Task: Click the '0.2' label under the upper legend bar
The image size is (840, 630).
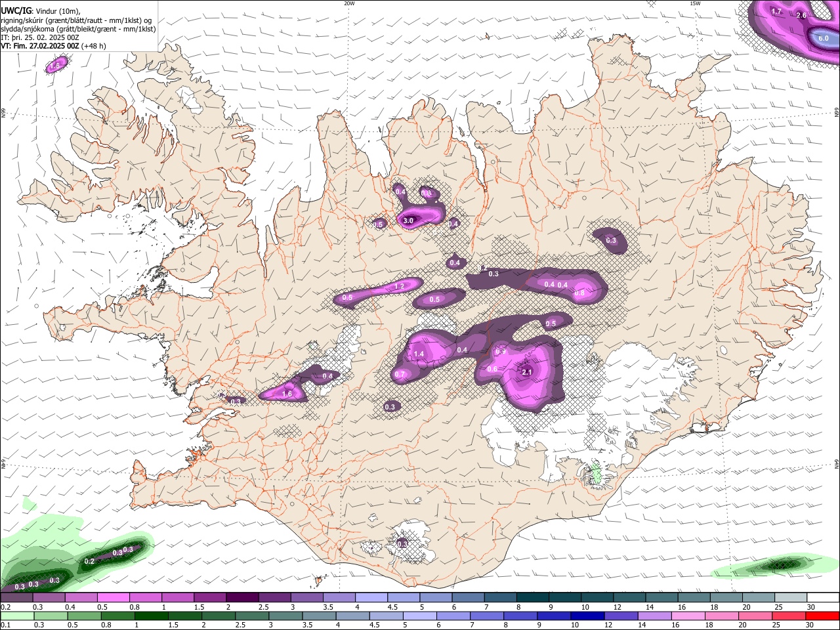Action: click(x=6, y=607)
